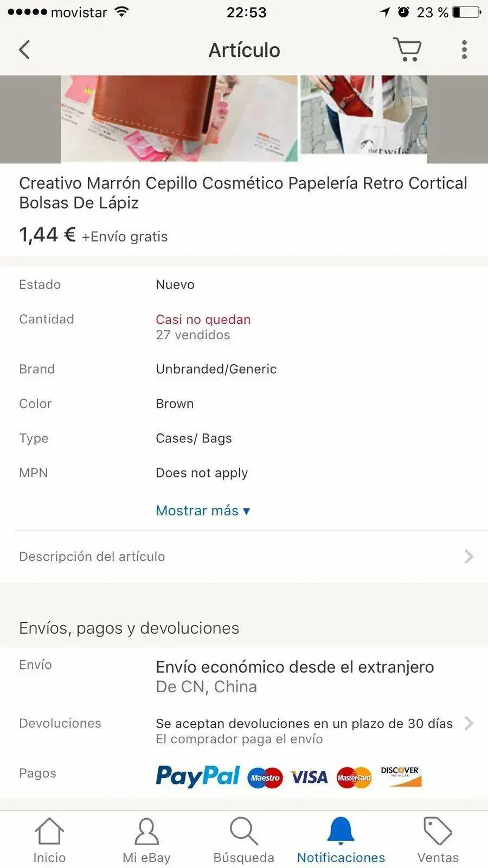Expand Mostrar más item details
Image resolution: width=488 pixels, height=868 pixels.
point(202,510)
